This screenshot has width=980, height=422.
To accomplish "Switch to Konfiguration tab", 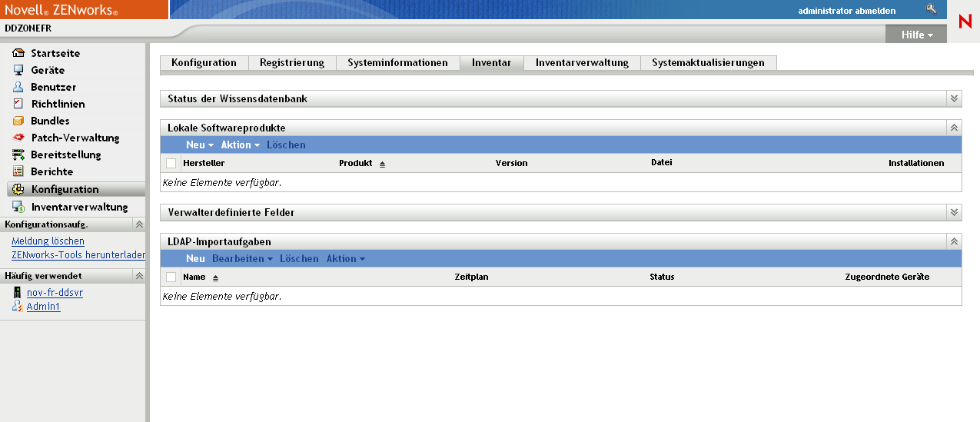I will pos(204,63).
